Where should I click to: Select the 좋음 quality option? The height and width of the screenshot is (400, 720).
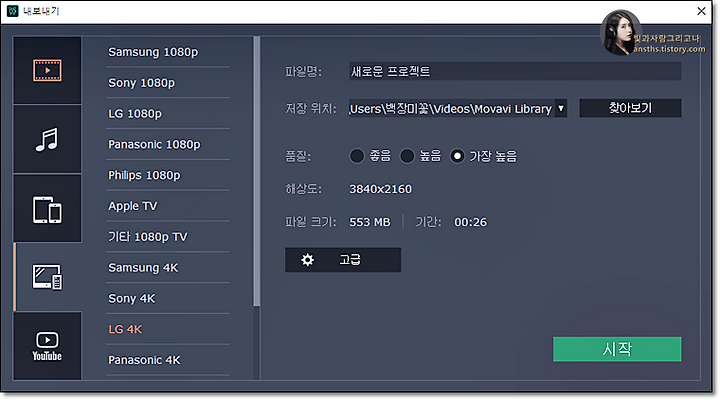[x=357, y=156]
